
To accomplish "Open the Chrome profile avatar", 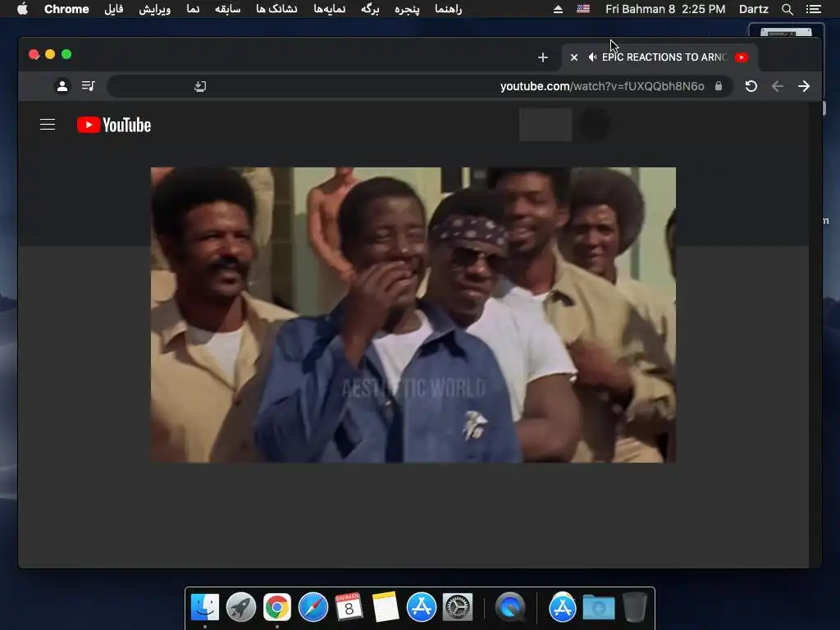I will point(62,85).
